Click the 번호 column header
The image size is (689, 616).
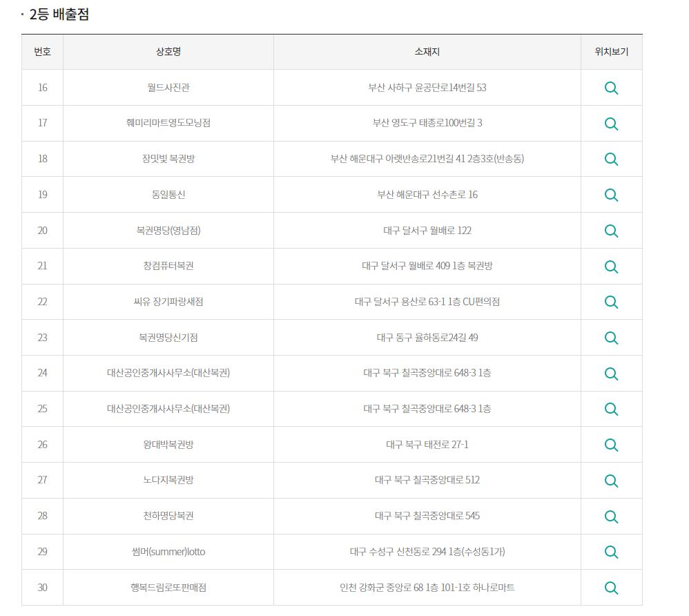[x=42, y=52]
